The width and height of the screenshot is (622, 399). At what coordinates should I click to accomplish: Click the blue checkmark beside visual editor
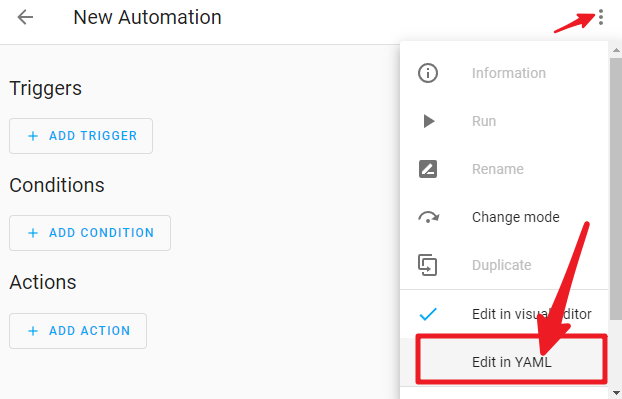tap(428, 314)
